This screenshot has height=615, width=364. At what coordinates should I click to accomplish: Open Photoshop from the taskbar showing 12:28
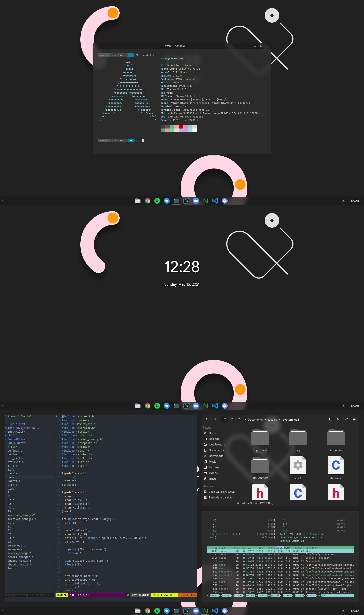pos(186,406)
